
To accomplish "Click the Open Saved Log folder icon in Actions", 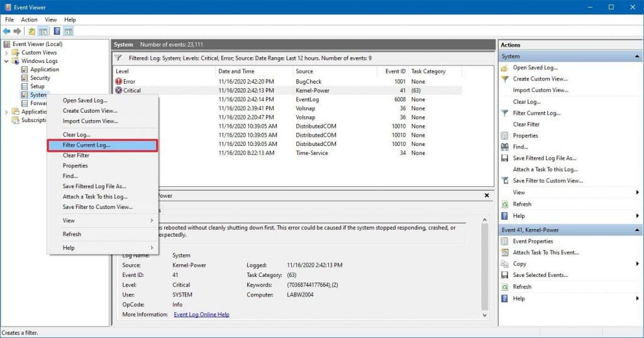I will click(505, 67).
